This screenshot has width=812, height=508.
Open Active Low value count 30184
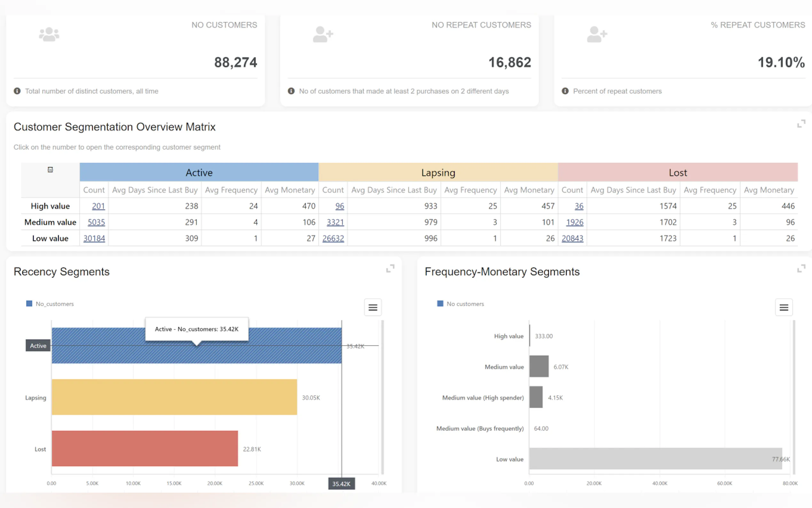pyautogui.click(x=94, y=238)
